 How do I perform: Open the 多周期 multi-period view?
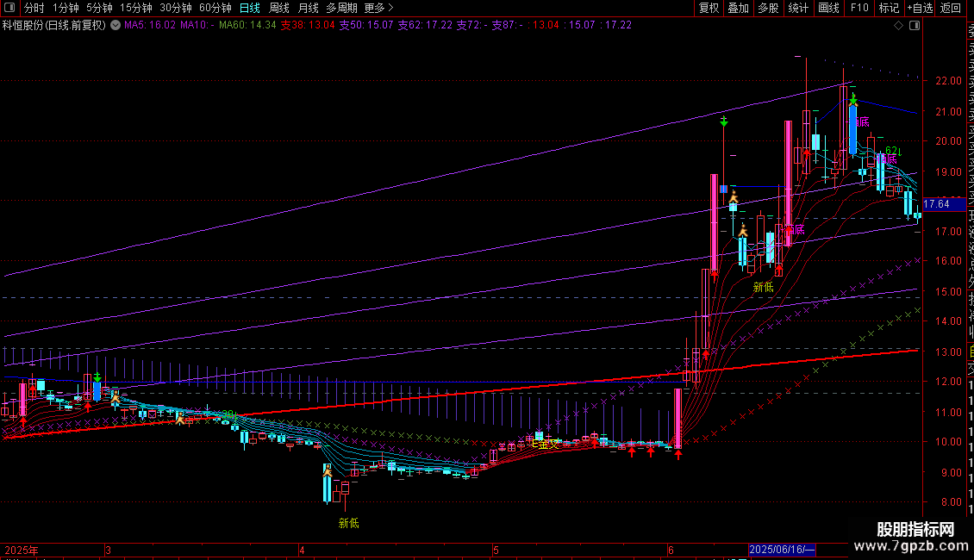(341, 8)
